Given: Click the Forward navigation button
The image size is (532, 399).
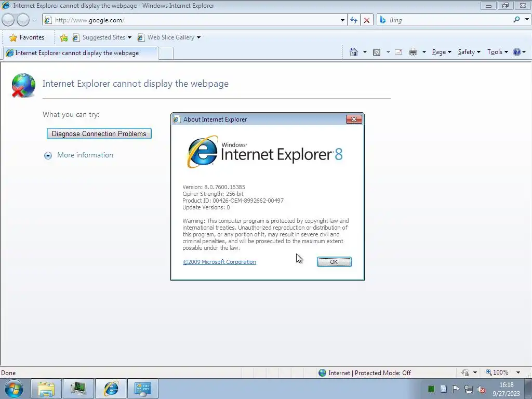Looking at the screenshot, I should coord(23,20).
